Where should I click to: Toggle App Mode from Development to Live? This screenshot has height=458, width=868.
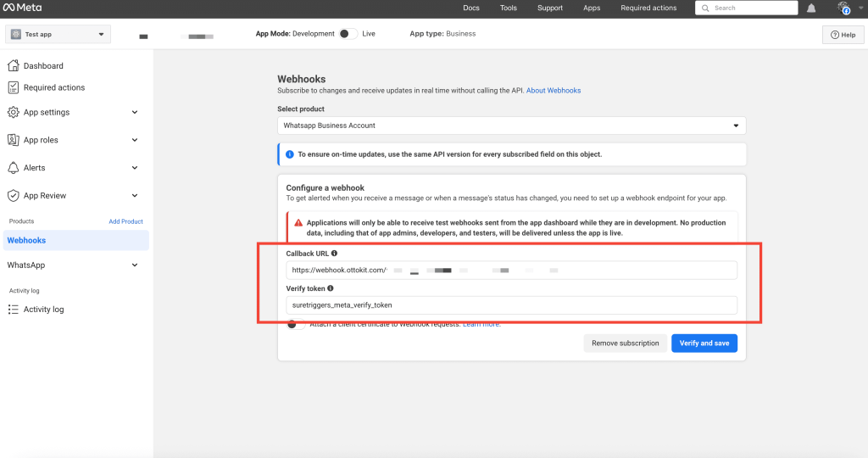(347, 34)
